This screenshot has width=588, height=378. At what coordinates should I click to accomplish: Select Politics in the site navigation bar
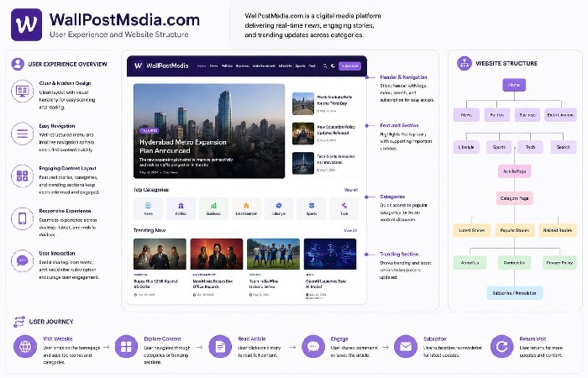click(x=228, y=66)
